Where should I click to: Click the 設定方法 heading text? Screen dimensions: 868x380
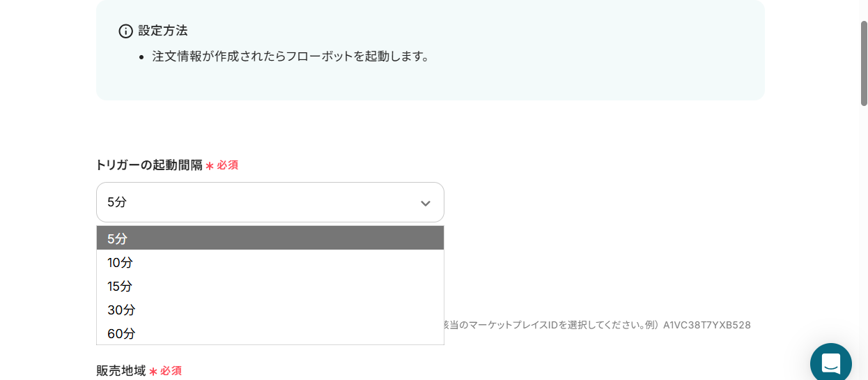coord(163,31)
